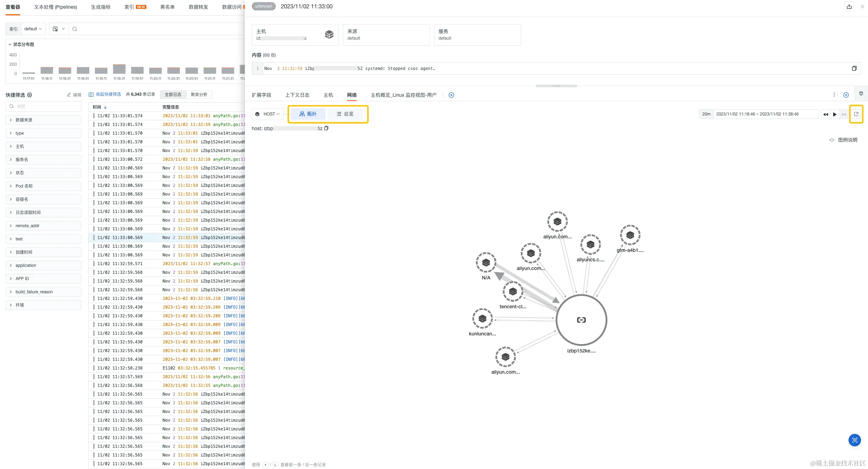The height and width of the screenshot is (469, 868).
Task: Click the kebab more-options icon
Action: (x=834, y=95)
